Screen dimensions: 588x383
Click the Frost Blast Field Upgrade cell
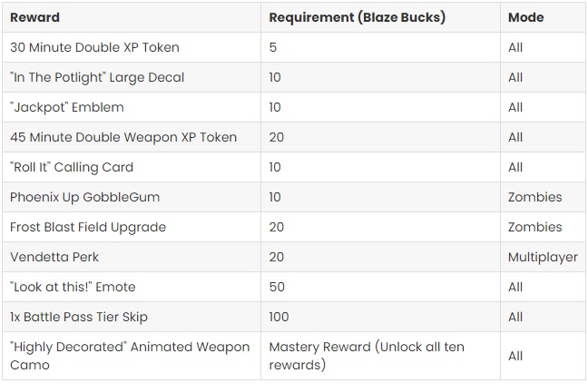click(x=132, y=227)
